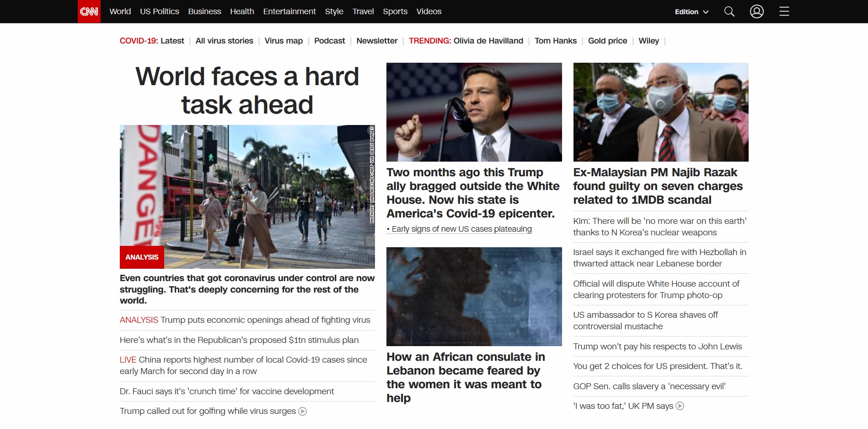Open the Najib Razak masked photo

click(x=661, y=112)
